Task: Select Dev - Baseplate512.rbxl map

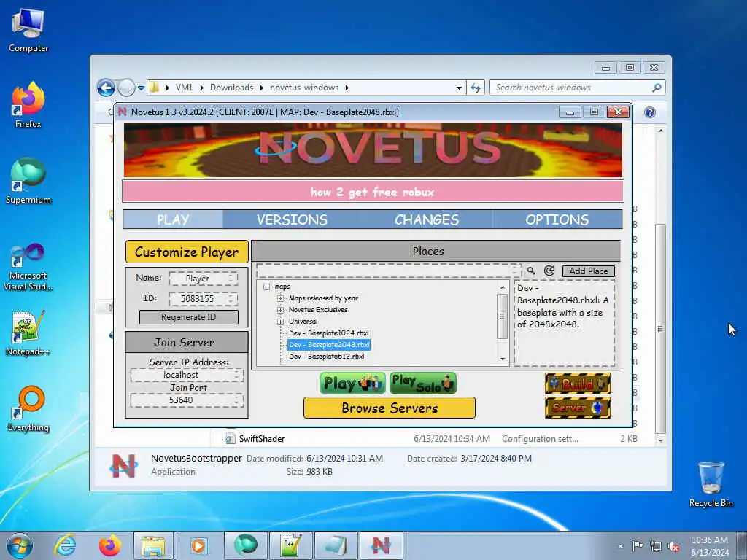Action: [326, 357]
